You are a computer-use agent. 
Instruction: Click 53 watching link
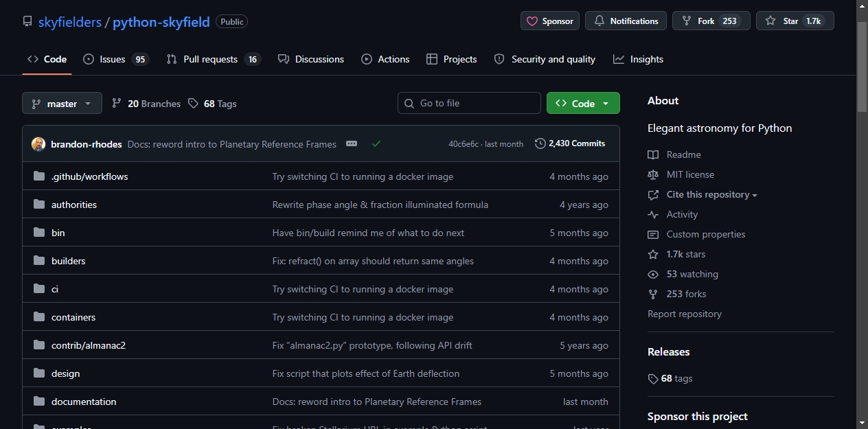pos(692,274)
